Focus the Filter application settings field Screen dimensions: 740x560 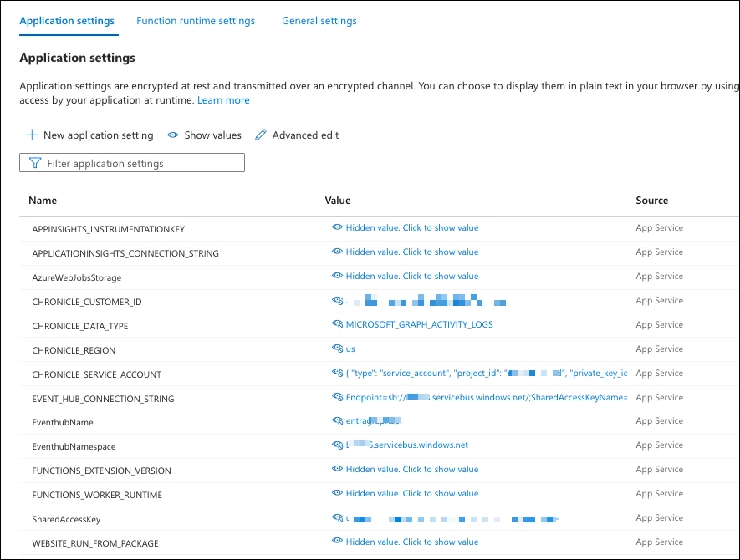click(x=132, y=163)
